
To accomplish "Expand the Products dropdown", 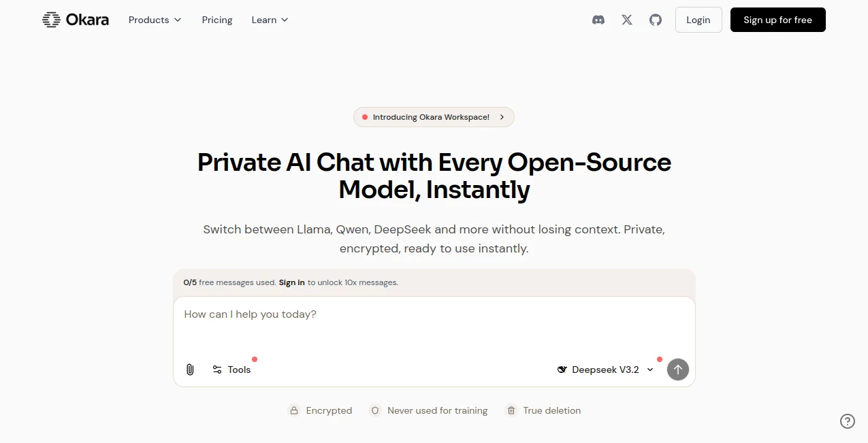I will 155,20.
